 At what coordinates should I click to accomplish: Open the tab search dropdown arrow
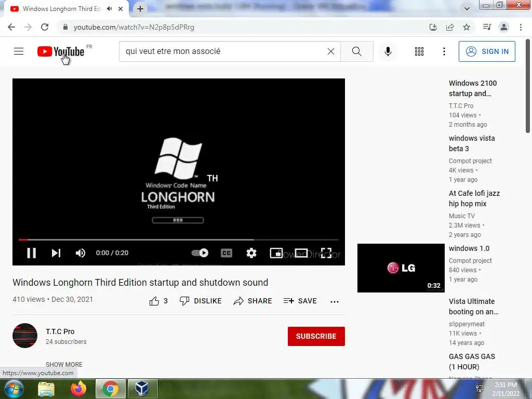tap(467, 9)
